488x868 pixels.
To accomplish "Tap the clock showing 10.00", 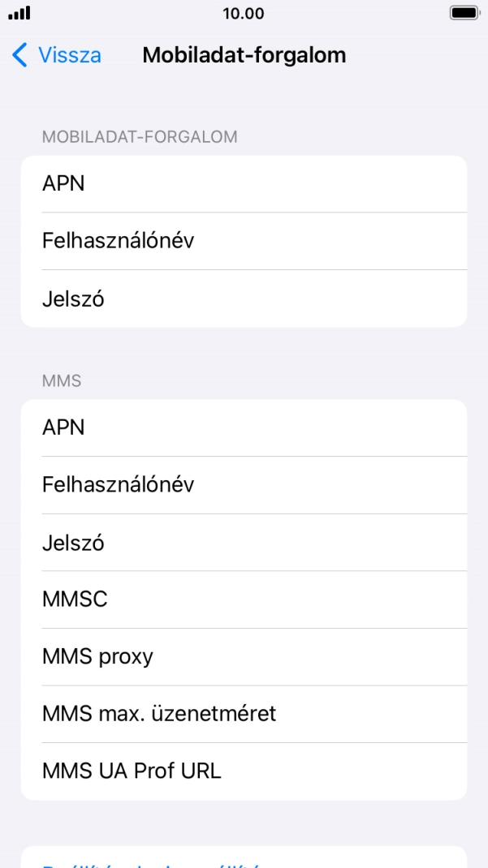I will click(x=244, y=11).
